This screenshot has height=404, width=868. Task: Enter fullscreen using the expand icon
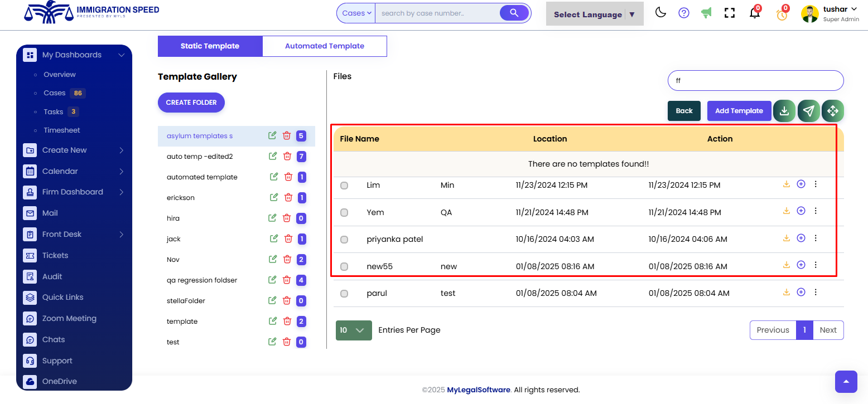730,13
